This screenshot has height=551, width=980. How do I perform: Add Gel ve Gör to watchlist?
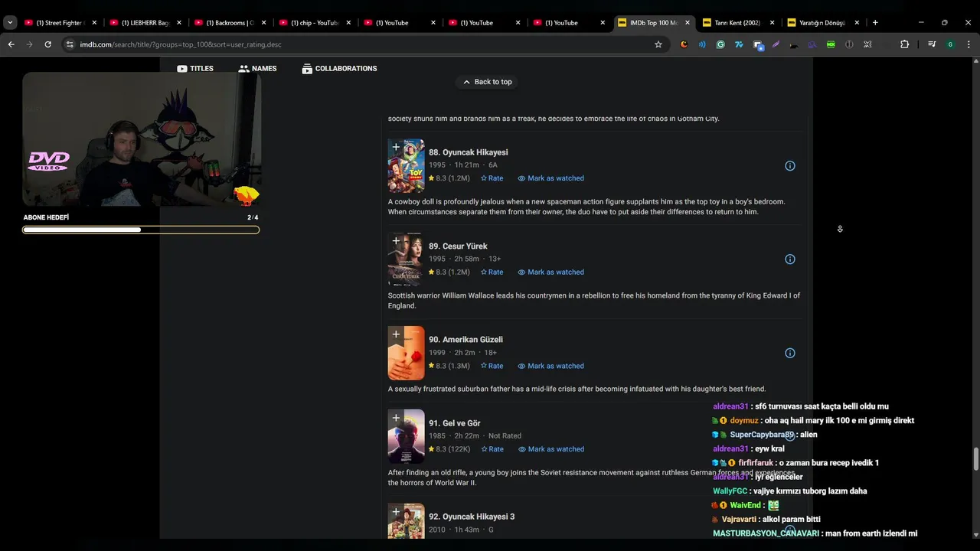tap(396, 418)
